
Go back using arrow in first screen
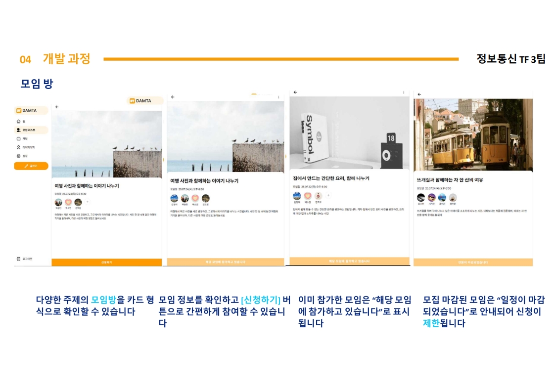57,107
